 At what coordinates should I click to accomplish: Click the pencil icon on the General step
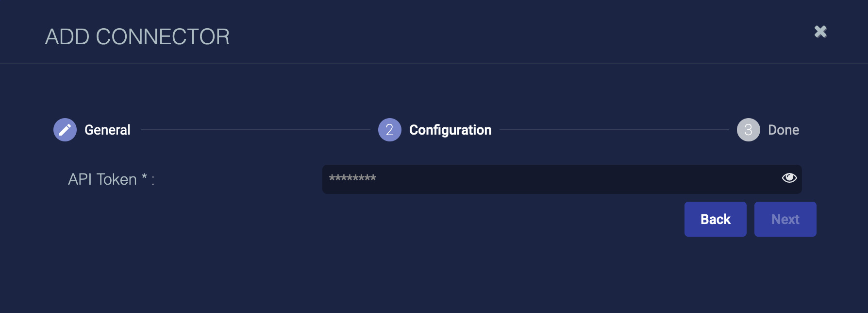(65, 130)
